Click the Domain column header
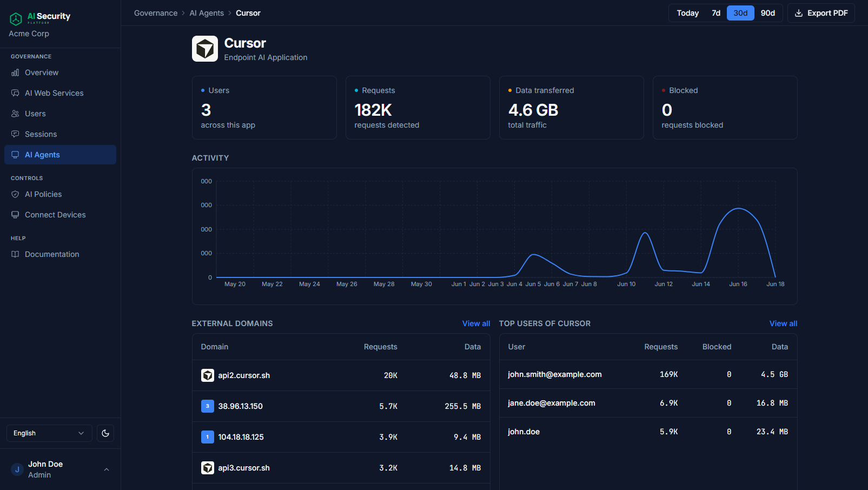The height and width of the screenshot is (490, 868). (x=215, y=347)
